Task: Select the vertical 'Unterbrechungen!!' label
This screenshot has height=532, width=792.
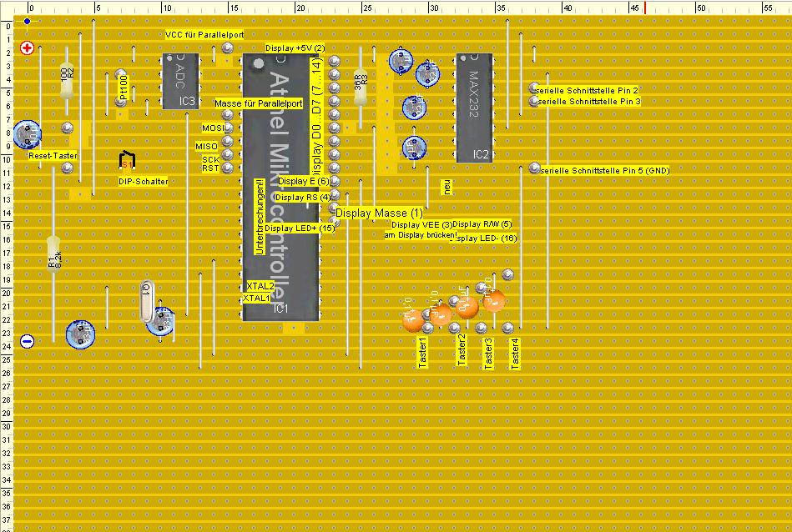Action: (260, 217)
